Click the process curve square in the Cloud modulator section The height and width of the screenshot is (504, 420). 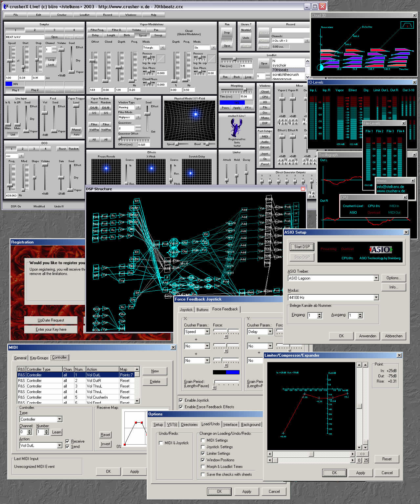pos(212,59)
